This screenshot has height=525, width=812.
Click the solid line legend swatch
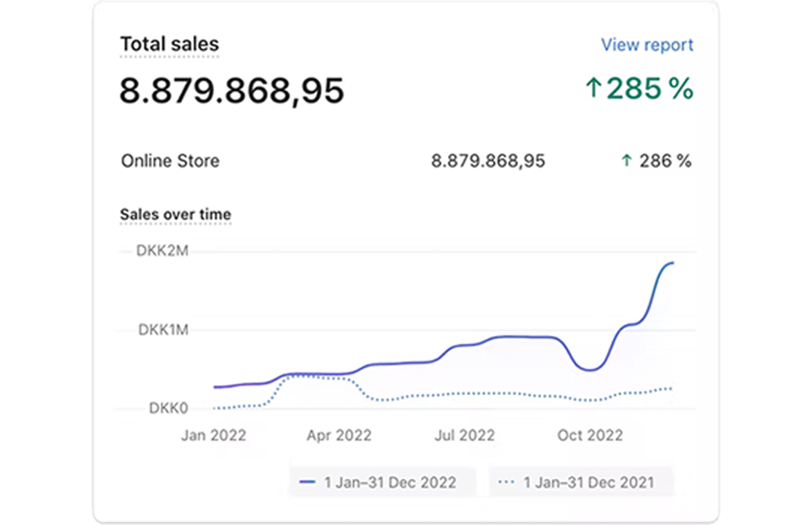click(x=308, y=482)
